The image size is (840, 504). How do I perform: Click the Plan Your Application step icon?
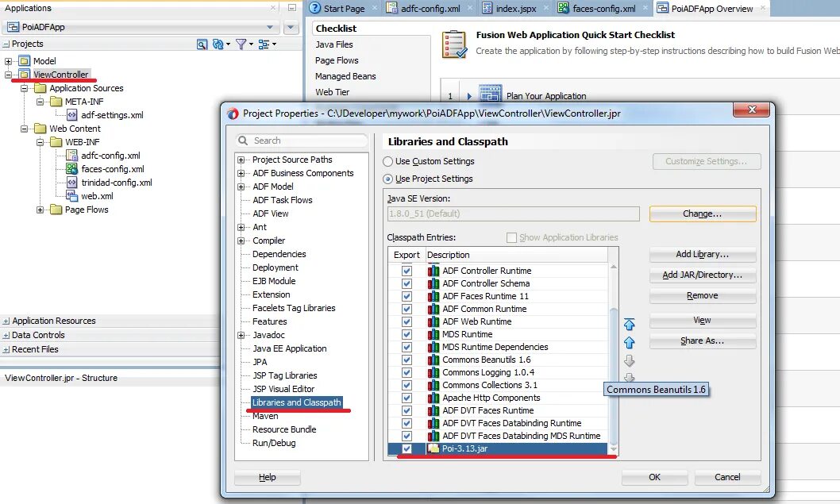point(490,94)
